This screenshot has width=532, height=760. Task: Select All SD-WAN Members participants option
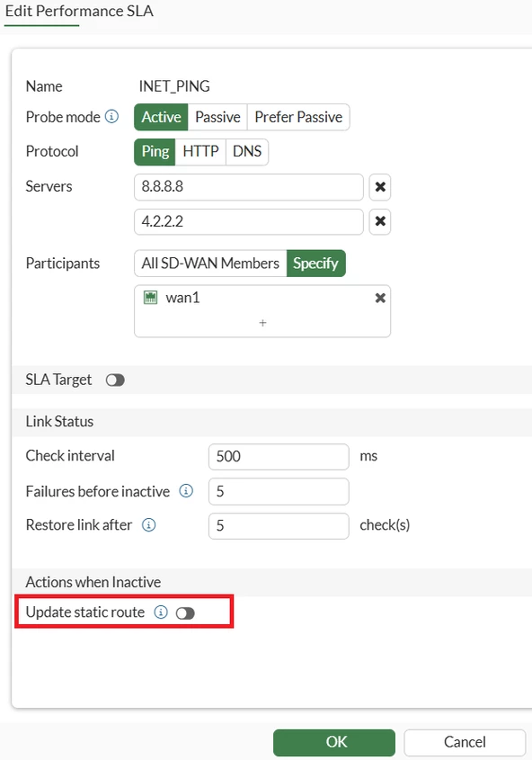point(210,264)
